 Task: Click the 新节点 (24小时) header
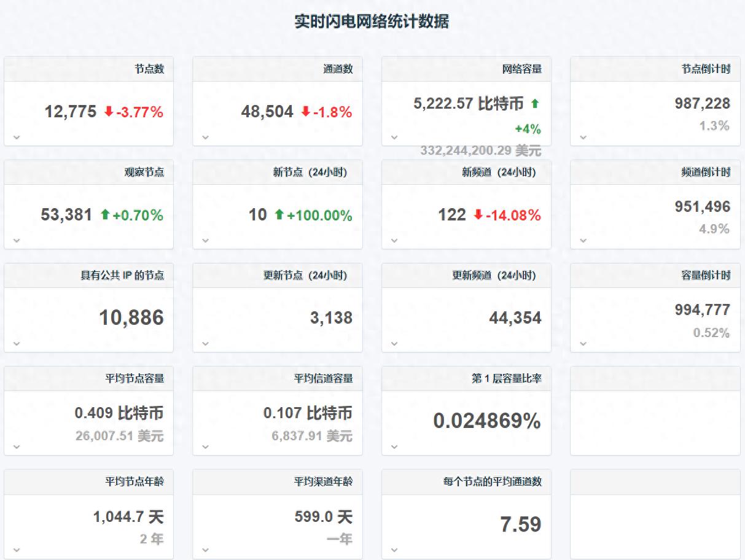pos(278,173)
